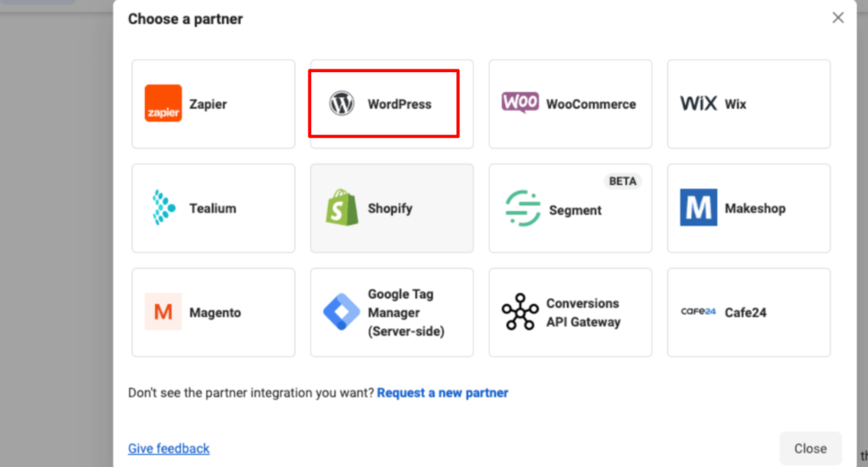
Task: Click the Wix logo icon
Action: 698,103
